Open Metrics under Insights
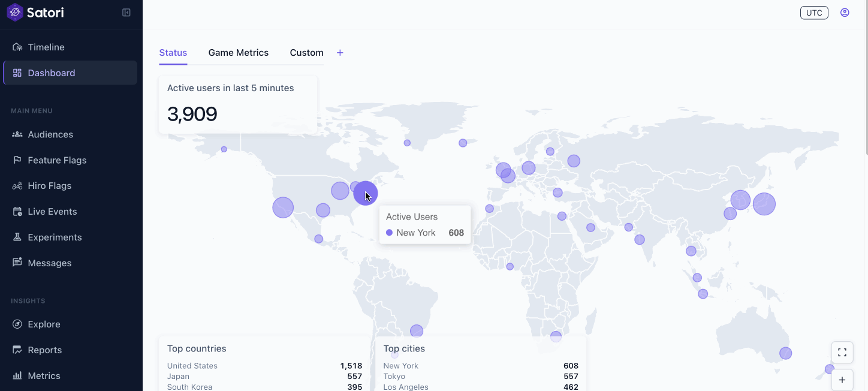This screenshot has height=391, width=868. coord(70,376)
